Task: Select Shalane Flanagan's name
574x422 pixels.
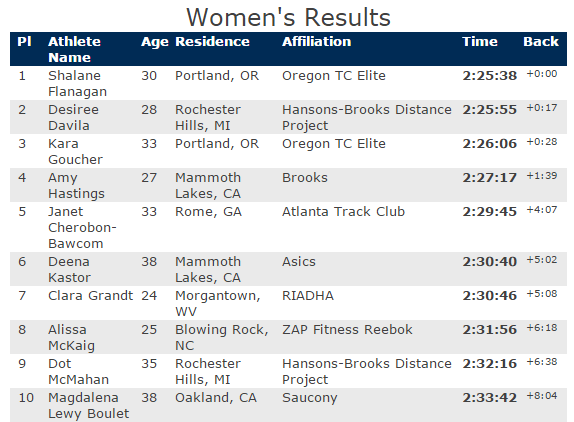Action: point(77,83)
